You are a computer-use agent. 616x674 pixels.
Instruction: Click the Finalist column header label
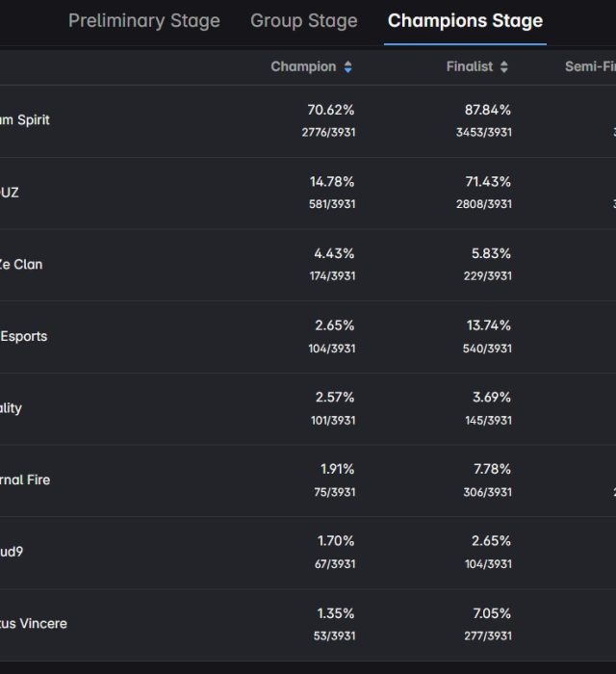coord(470,67)
